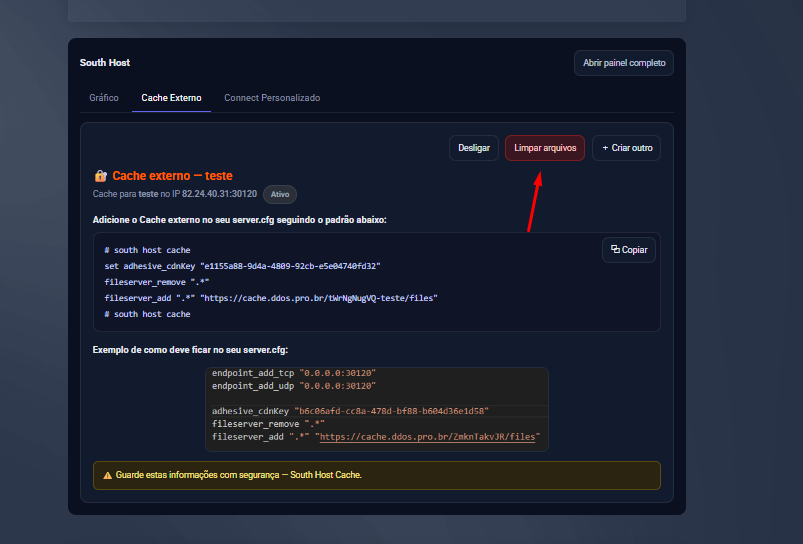Click the Cache externo — teste heading

(173, 176)
